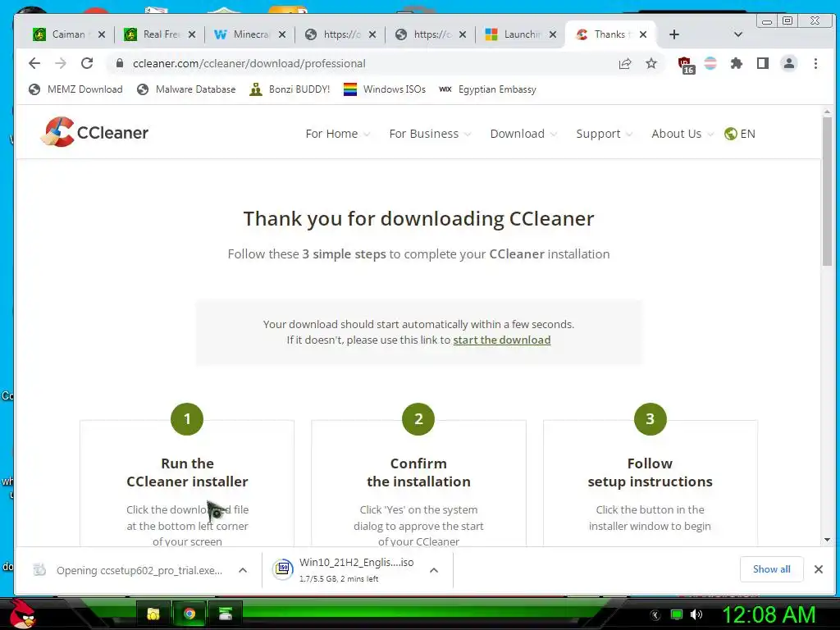Open Chrome three-dot menu
This screenshot has height=630, width=840.
[x=815, y=63]
